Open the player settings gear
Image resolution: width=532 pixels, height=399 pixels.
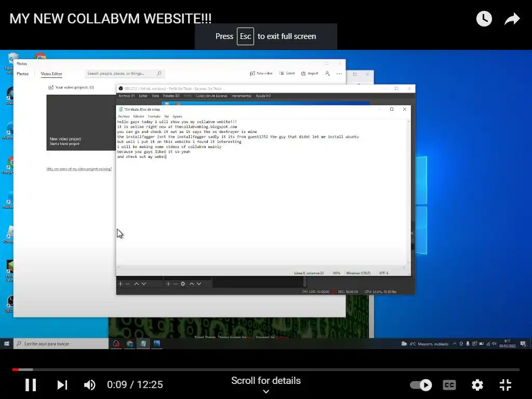tap(477, 385)
